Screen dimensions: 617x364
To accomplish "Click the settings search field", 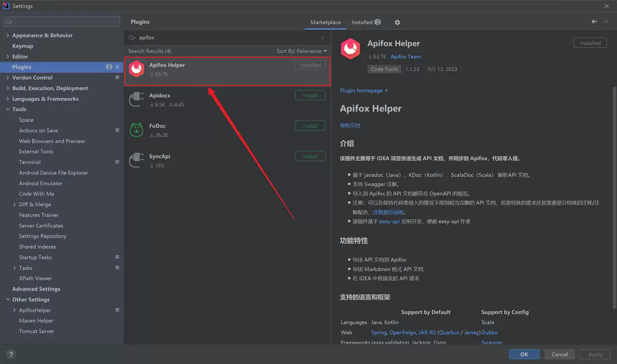I will tap(62, 22).
